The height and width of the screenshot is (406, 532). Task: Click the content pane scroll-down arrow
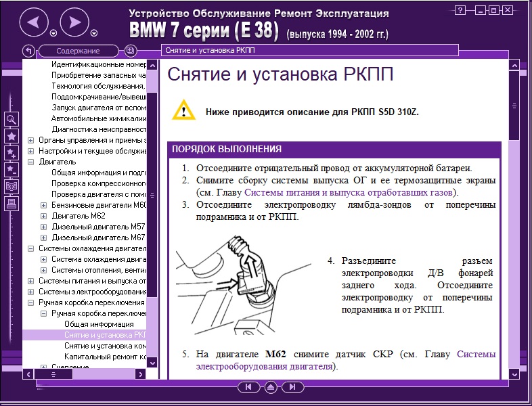(x=514, y=374)
